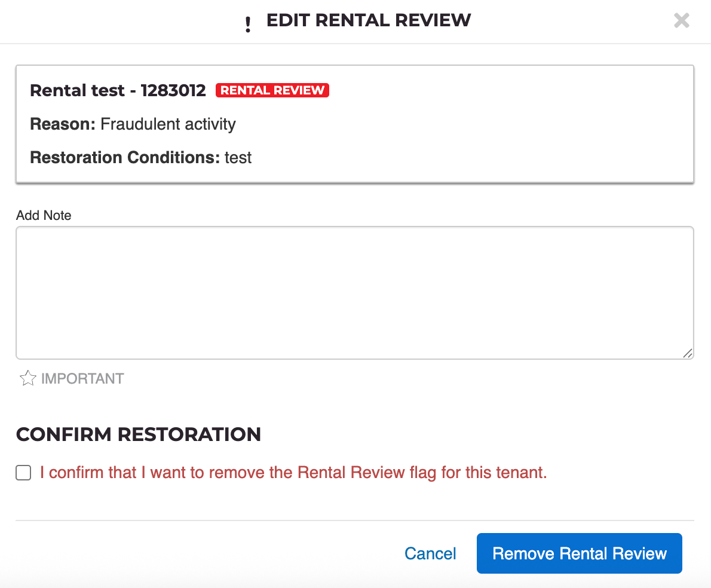Click the EDIT RENTAL REVIEW title text

368,20
